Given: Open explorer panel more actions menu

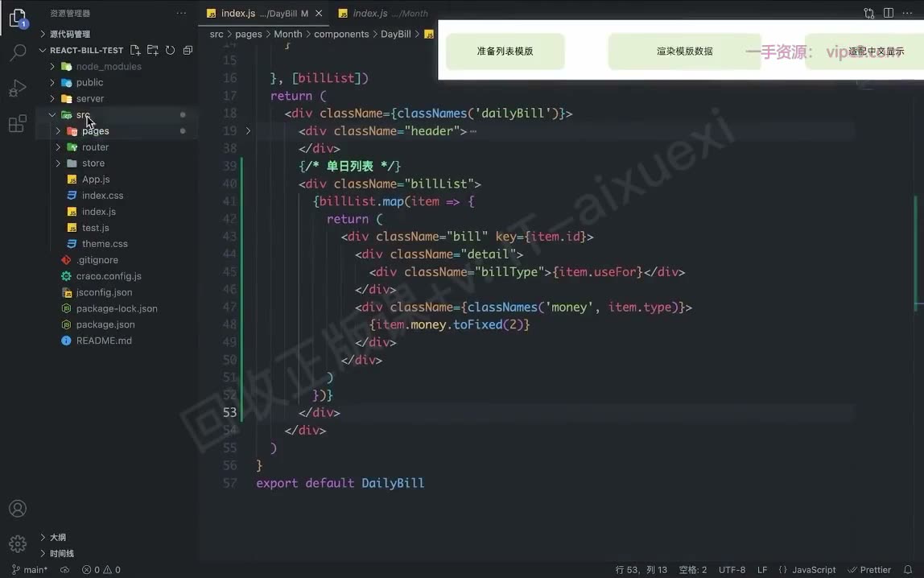Looking at the screenshot, I should (x=182, y=13).
